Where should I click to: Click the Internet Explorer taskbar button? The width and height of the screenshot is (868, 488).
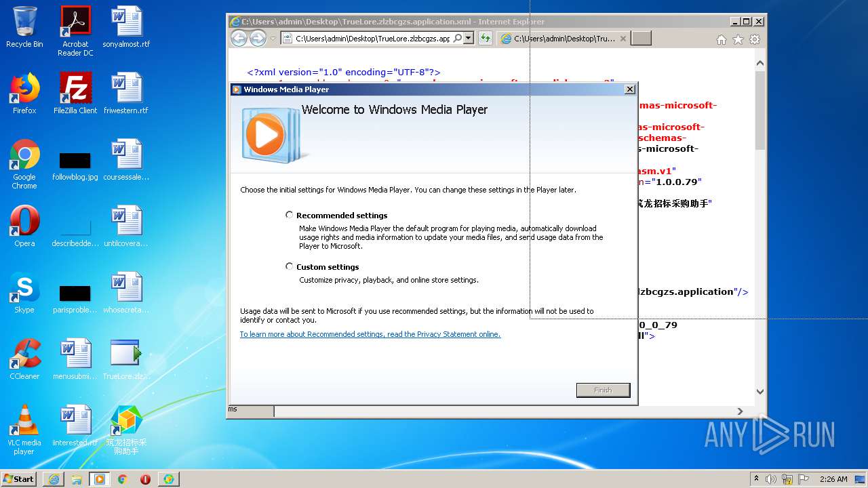coord(54,479)
